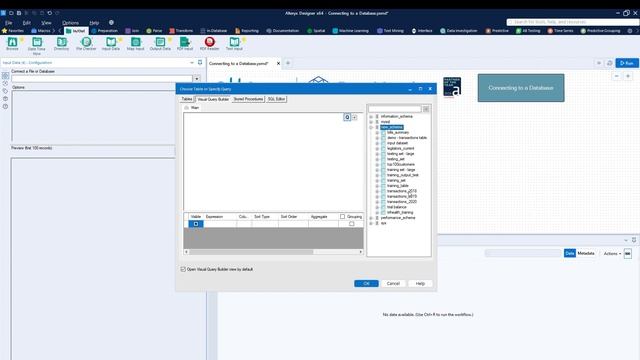The image size is (640, 360).
Task: Click the tool palette settings gear icon
Action: 630,31
